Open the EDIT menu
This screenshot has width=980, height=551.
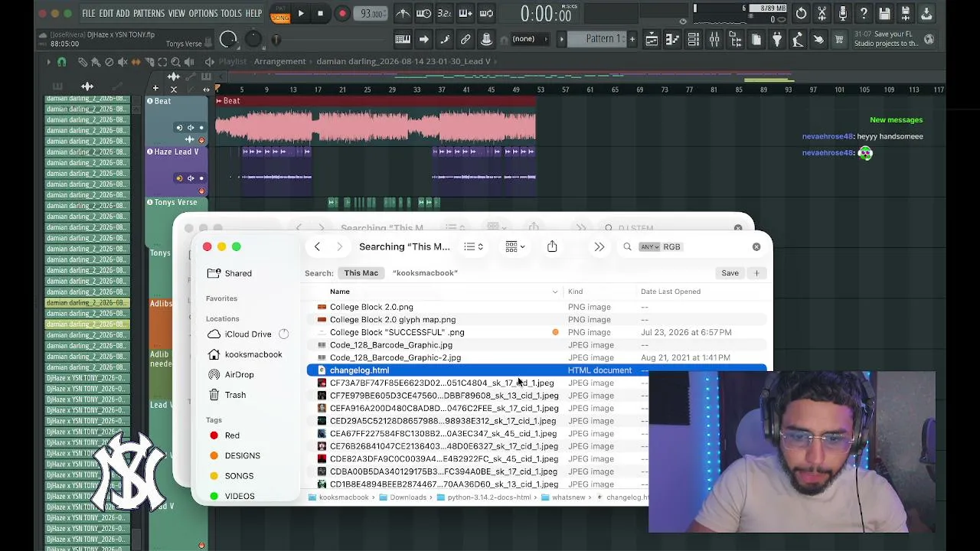tap(106, 13)
